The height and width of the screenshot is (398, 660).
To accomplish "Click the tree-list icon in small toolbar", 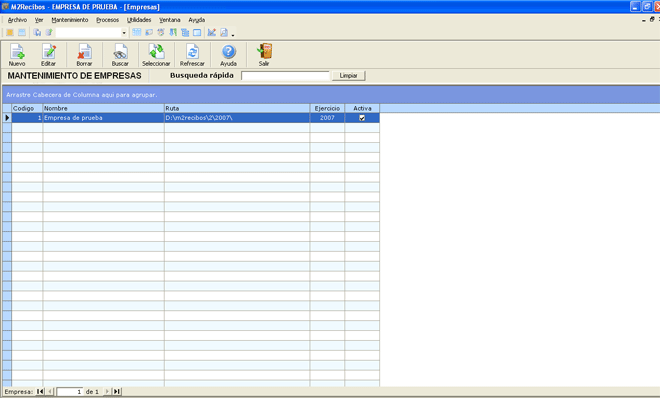I will [185, 32].
